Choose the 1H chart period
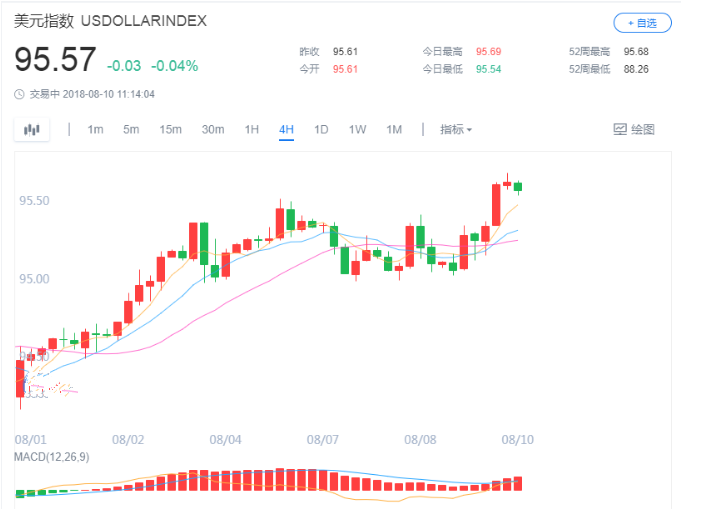This screenshot has height=509, width=708. pos(252,130)
